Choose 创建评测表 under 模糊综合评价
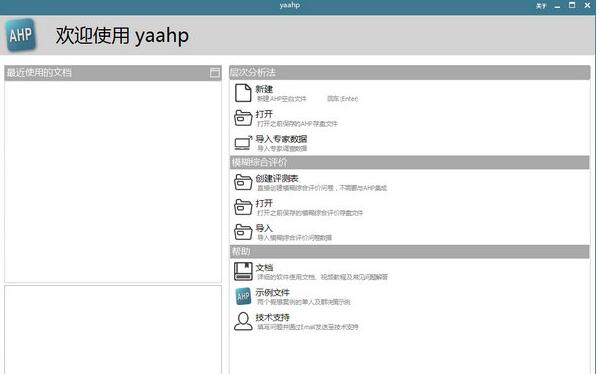The image size is (601, 374). click(x=277, y=179)
